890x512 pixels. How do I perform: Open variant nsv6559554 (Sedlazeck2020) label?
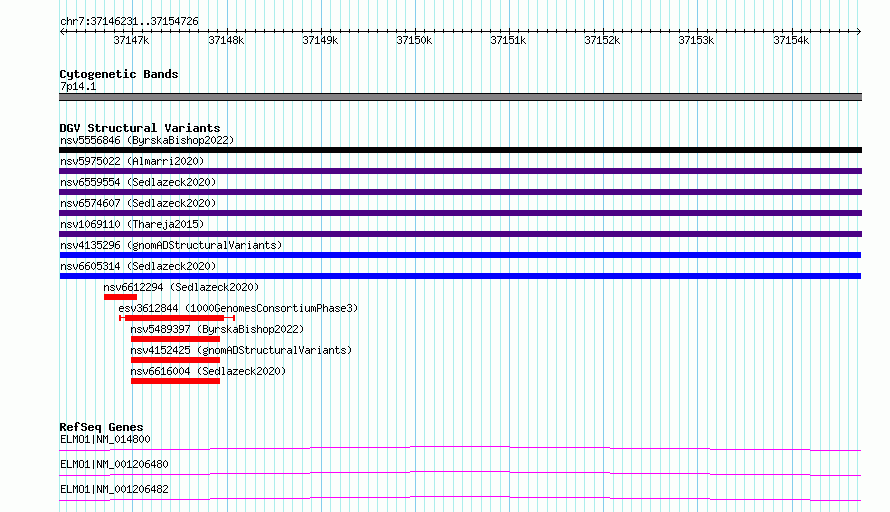[x=138, y=182]
